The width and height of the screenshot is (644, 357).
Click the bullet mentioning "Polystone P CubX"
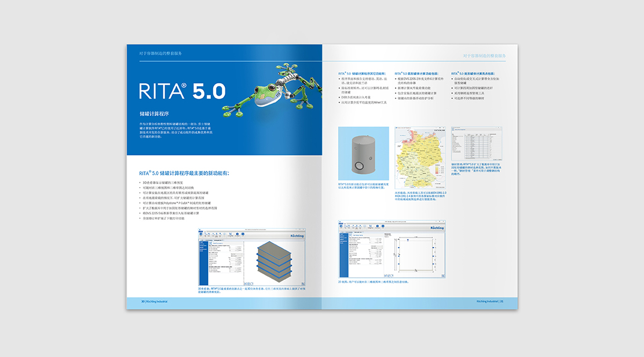click(175, 203)
